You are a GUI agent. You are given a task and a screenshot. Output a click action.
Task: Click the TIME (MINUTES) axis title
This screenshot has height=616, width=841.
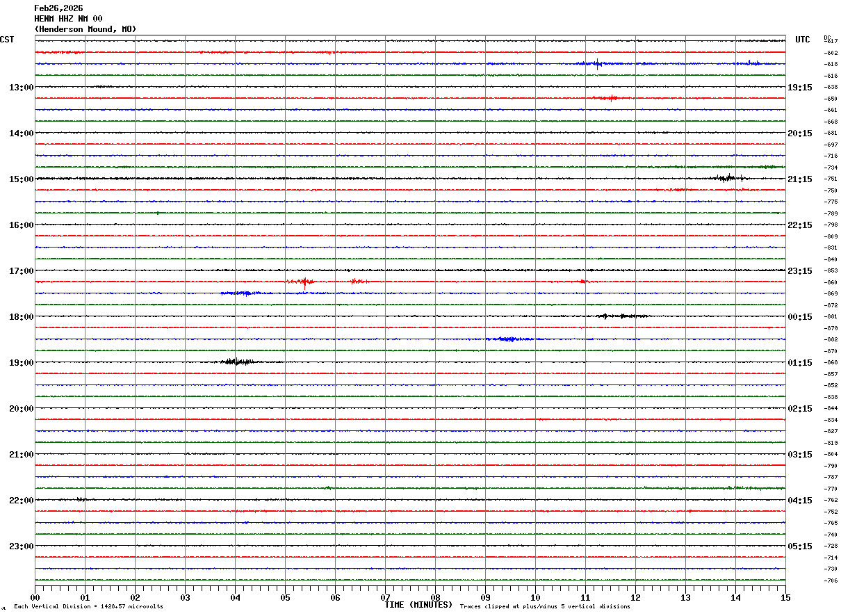pyautogui.click(x=419, y=605)
